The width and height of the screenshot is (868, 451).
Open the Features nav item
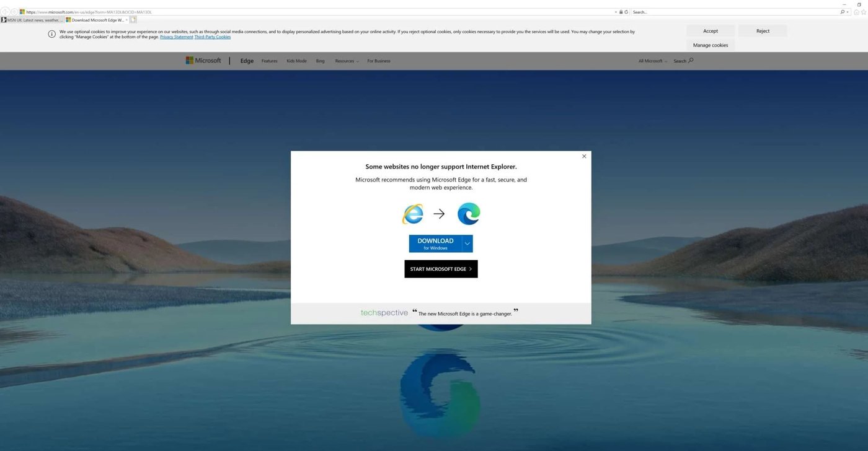click(x=270, y=61)
